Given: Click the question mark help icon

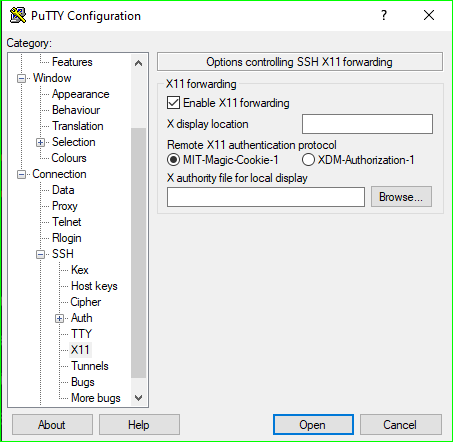Looking at the screenshot, I should [x=384, y=15].
